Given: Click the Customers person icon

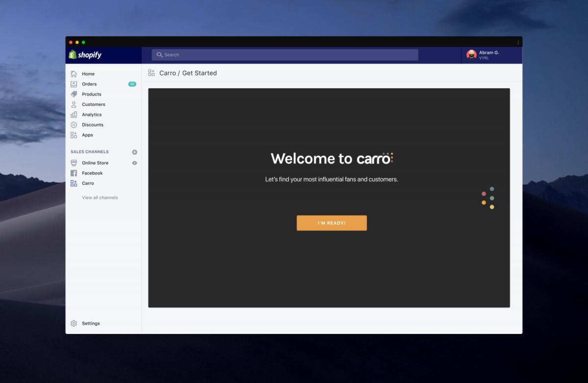Looking at the screenshot, I should (x=73, y=104).
